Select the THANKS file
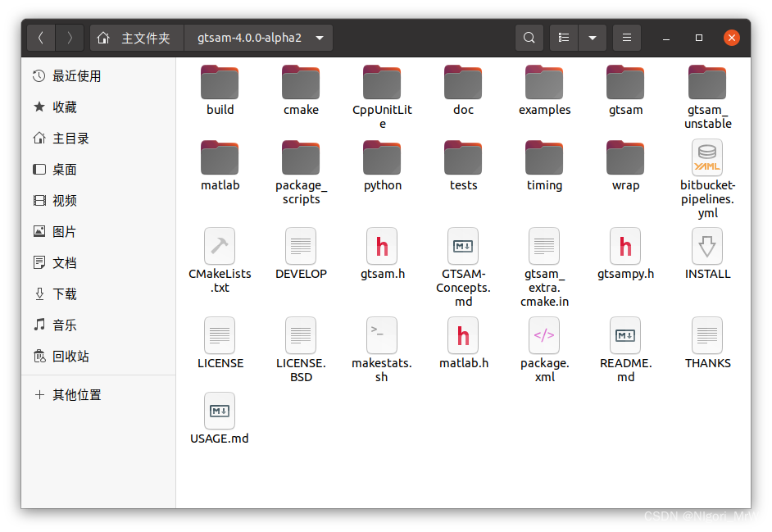 (x=707, y=343)
